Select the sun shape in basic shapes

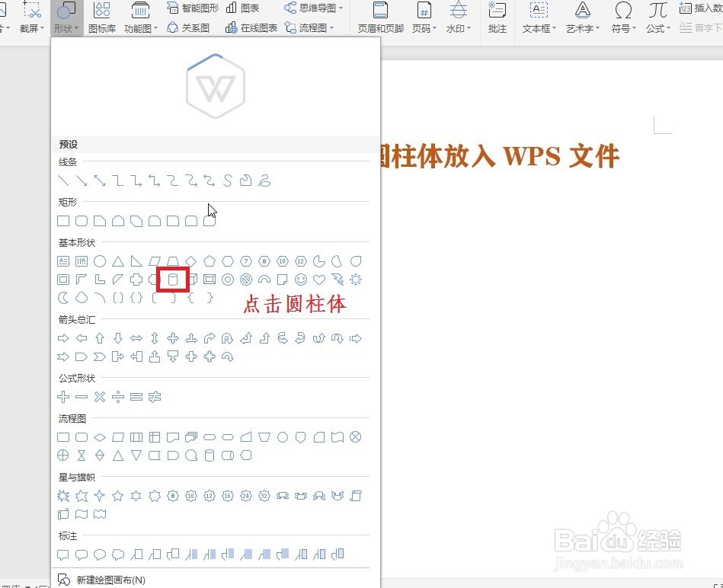coord(355,280)
